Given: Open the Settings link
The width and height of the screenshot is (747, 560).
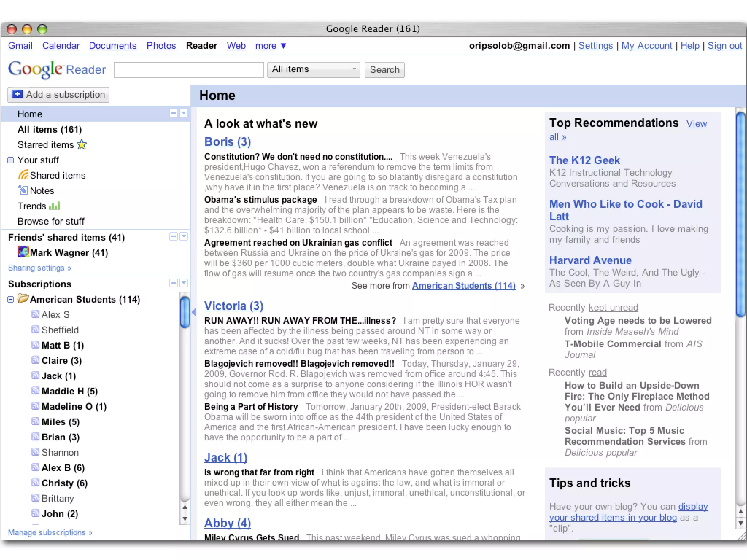Looking at the screenshot, I should [x=596, y=46].
